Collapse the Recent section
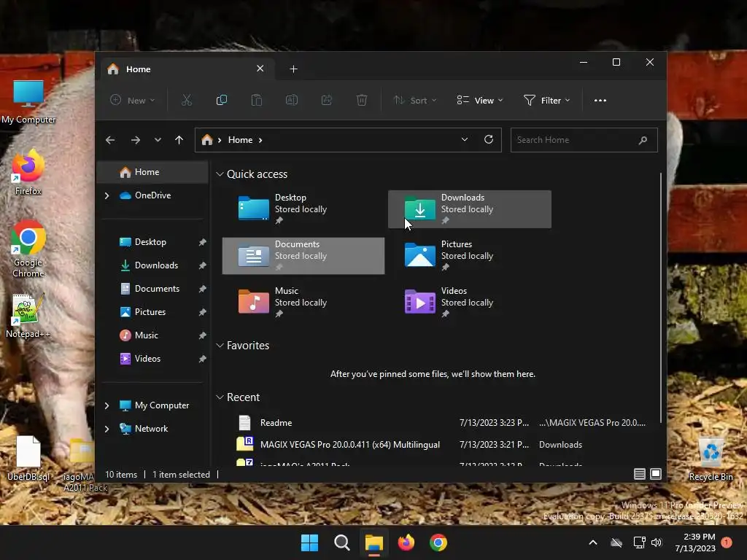This screenshot has height=560, width=747. coord(220,397)
